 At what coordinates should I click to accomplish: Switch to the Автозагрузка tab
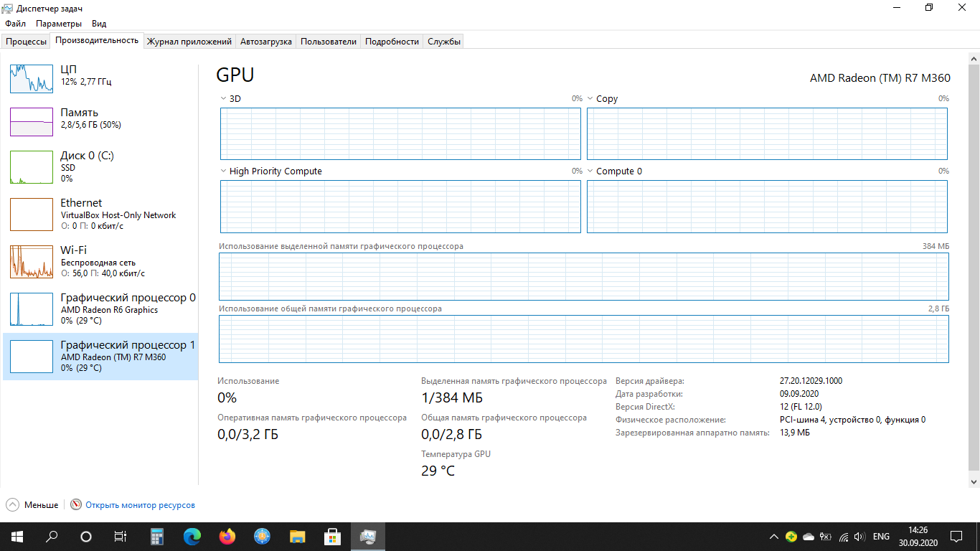click(266, 42)
